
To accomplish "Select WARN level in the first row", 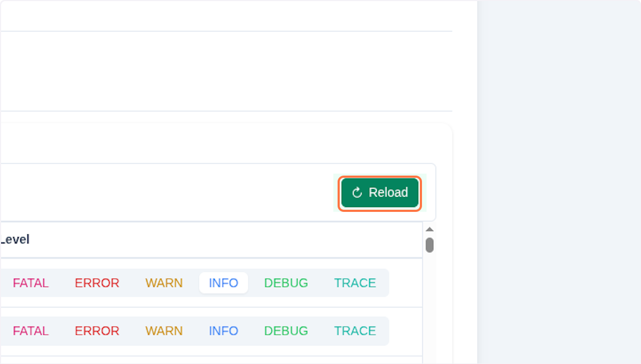I will [x=164, y=283].
